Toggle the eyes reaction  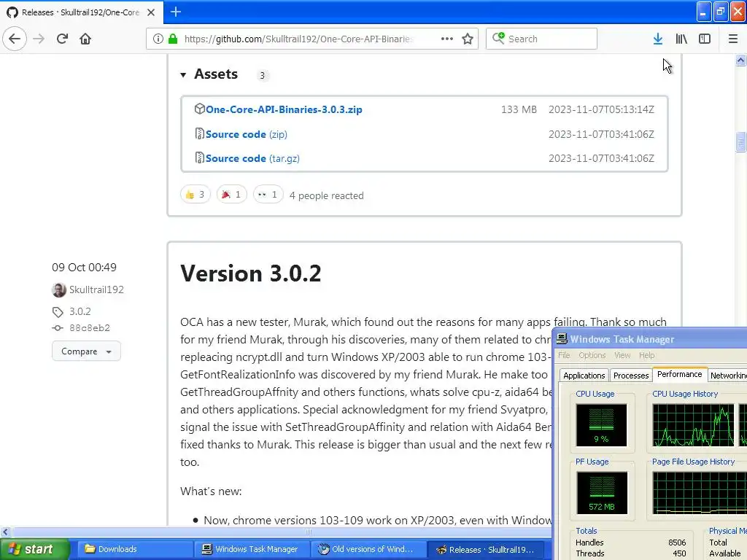point(268,194)
